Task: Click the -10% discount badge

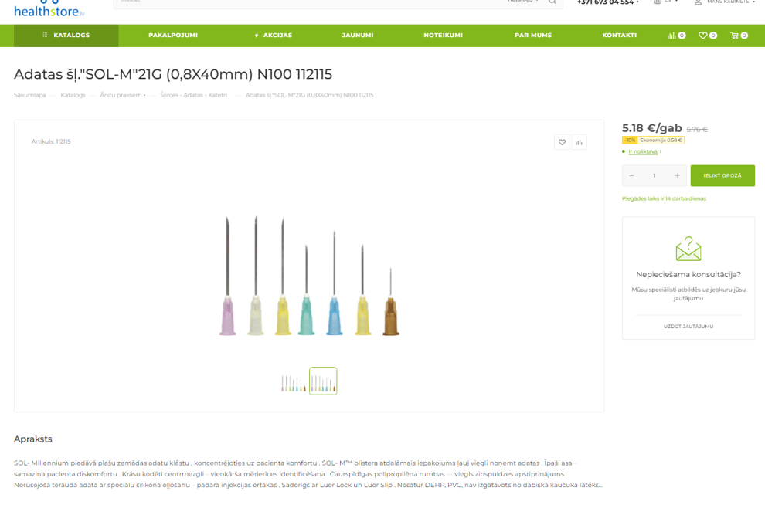Action: (630, 140)
